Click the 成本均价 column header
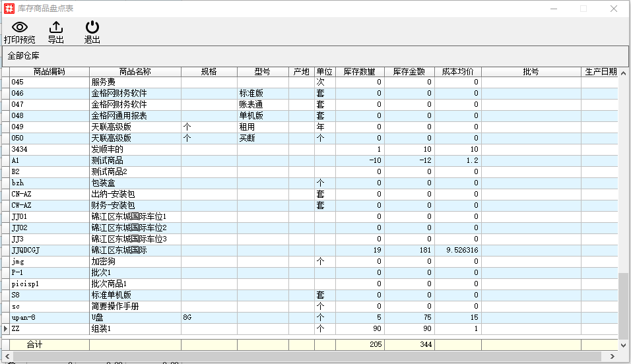Viewport: 631px width, 364px height. click(457, 71)
